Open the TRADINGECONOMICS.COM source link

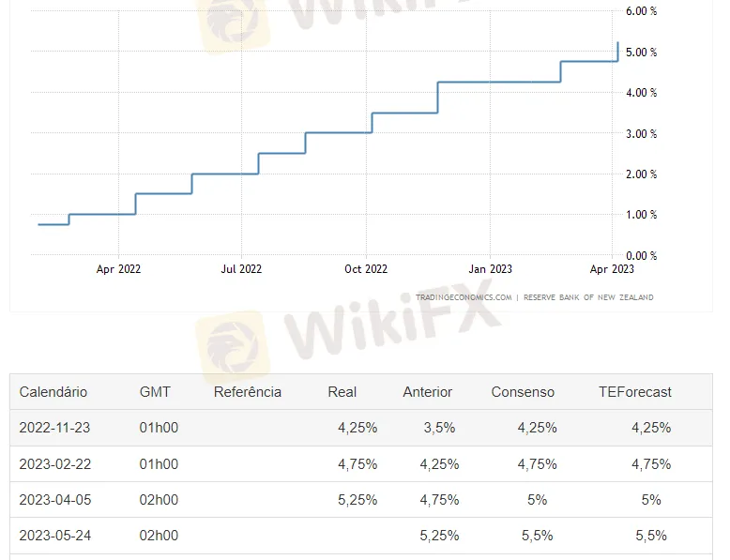[x=464, y=297]
